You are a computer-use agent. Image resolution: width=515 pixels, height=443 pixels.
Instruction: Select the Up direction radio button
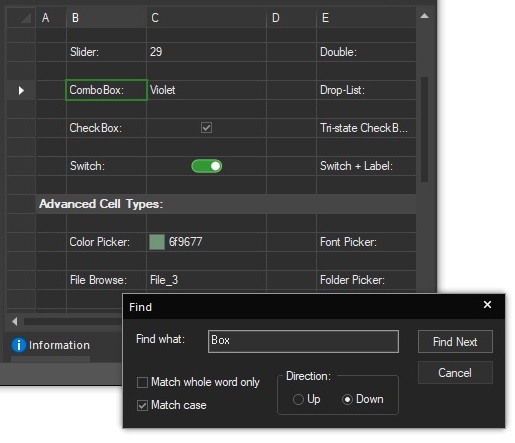[298, 399]
